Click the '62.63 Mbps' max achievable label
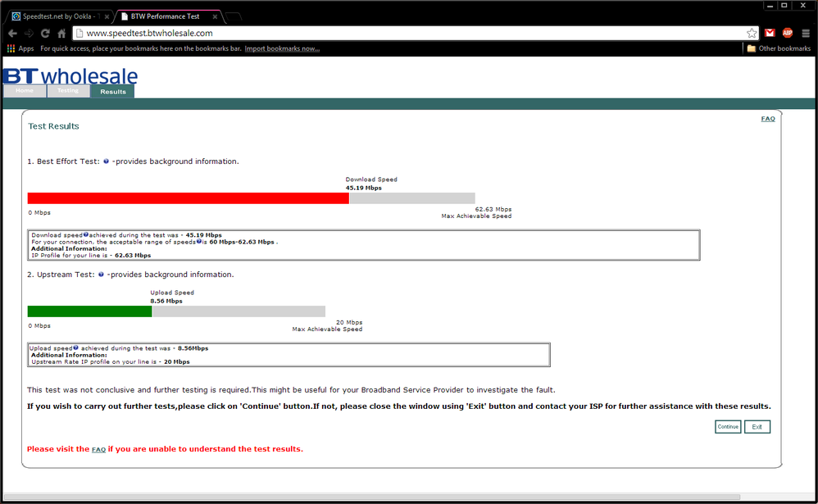This screenshot has height=504, width=818. (493, 209)
